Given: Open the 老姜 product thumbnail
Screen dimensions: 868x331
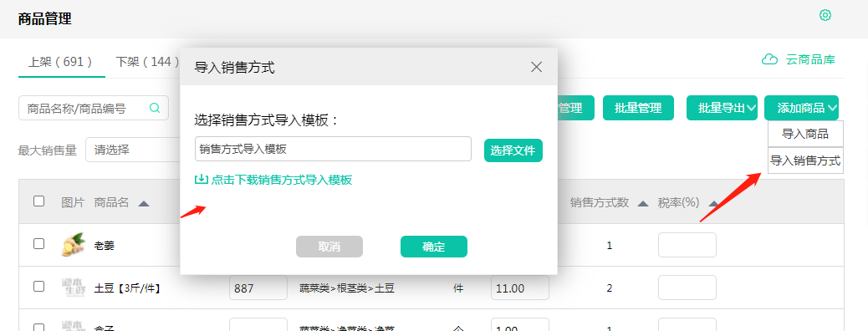Looking at the screenshot, I should 73,244.
